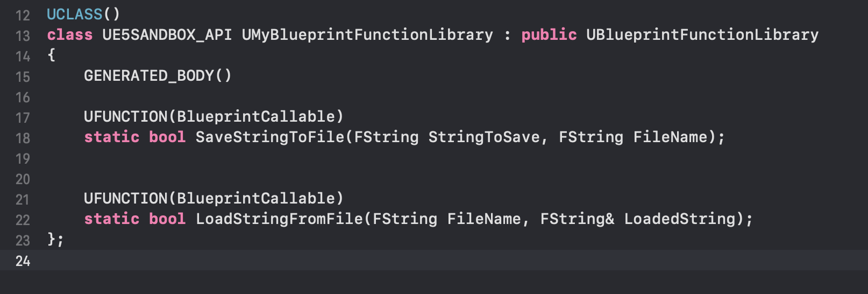
Task: Click FileName parameter on line 18
Action: coord(670,137)
